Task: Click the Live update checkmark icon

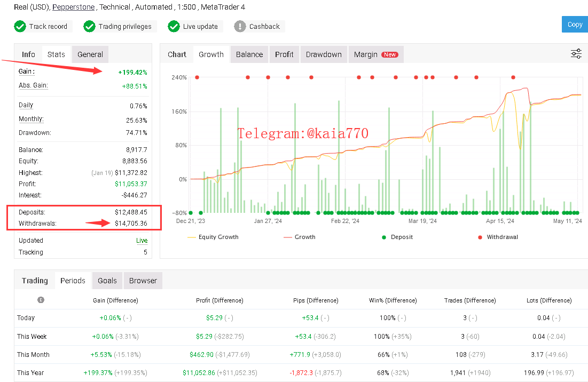Action: [x=174, y=27]
